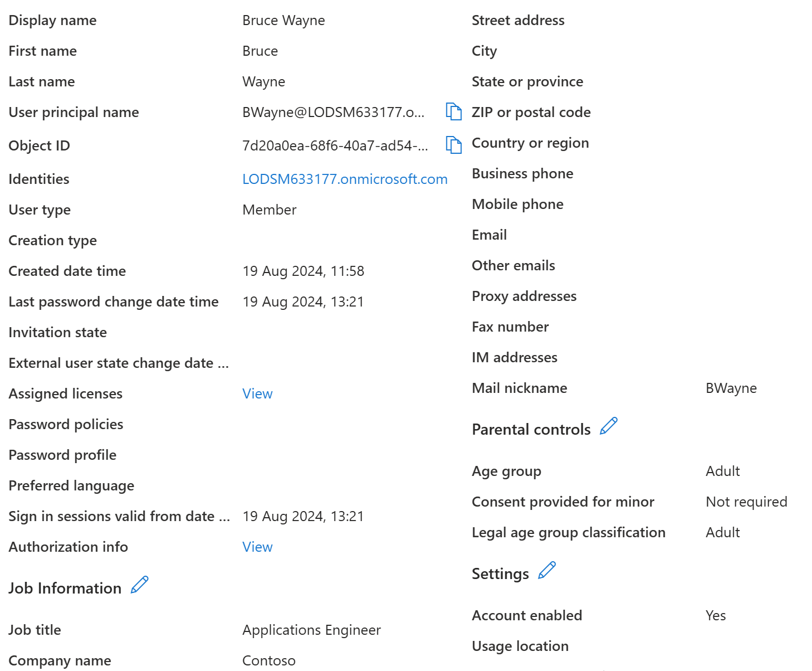
Task: Click the User type value Member
Action: 270,210
